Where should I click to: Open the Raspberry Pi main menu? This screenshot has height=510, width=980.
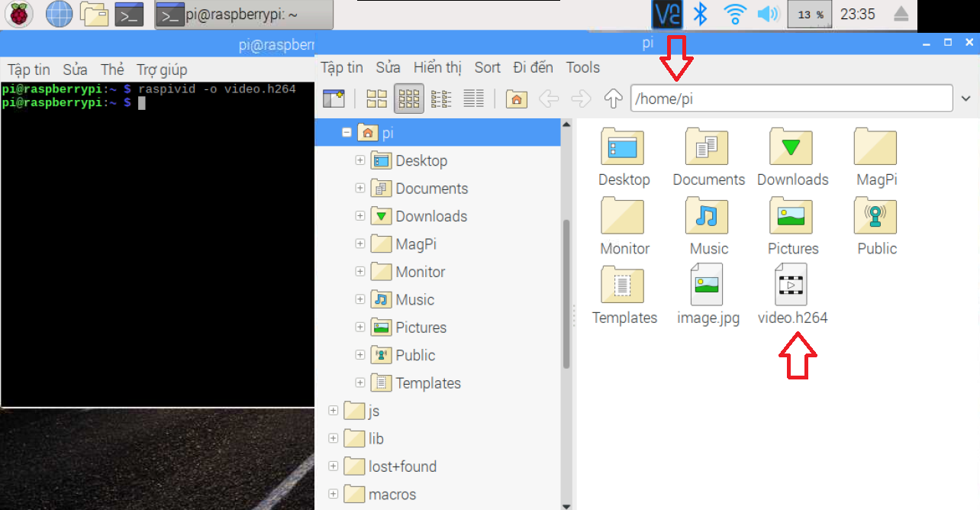tap(19, 15)
